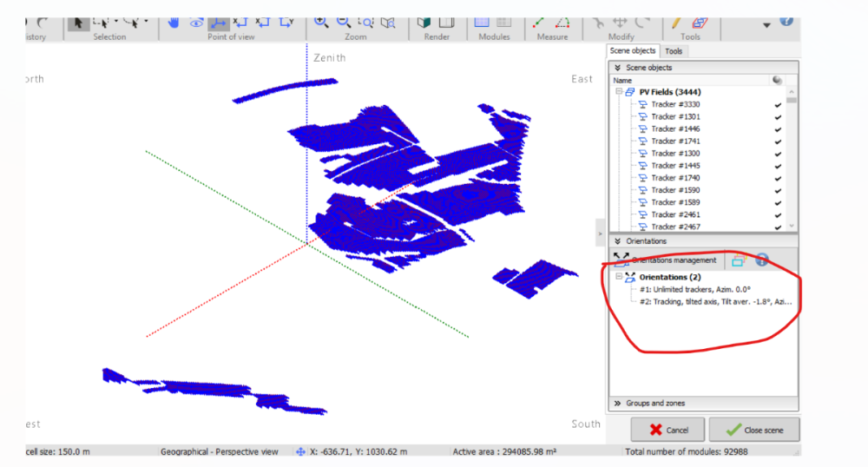868x467 pixels.
Task: Switch to the Tools tab
Action: [674, 51]
